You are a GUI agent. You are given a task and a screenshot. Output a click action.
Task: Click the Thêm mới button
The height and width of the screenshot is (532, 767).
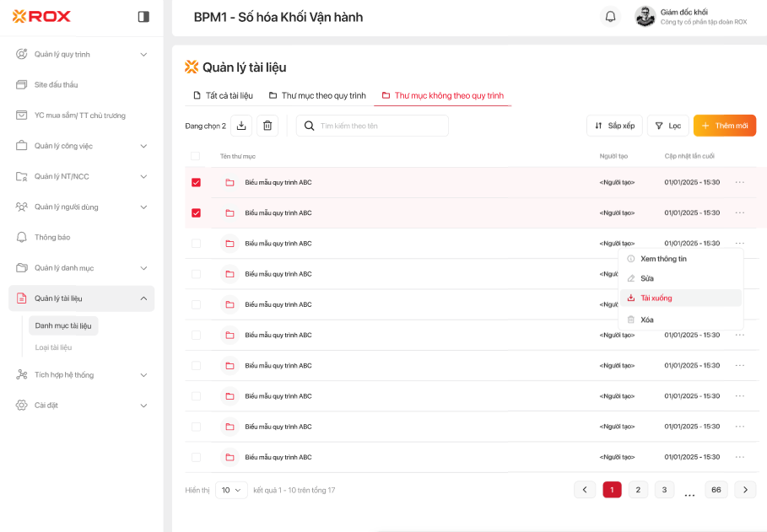(724, 126)
